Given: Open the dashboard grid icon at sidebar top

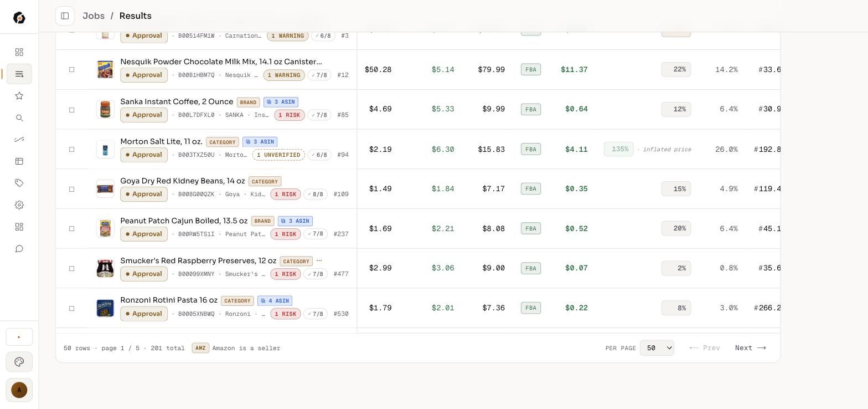Looking at the screenshot, I should pyautogui.click(x=19, y=52).
